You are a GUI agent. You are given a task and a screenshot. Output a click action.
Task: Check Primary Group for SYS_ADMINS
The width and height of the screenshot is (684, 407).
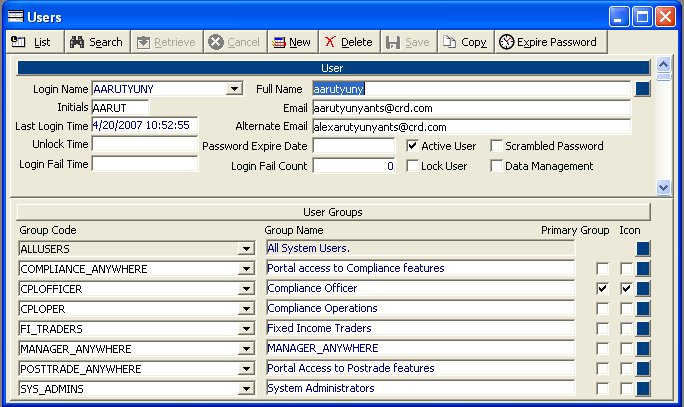602,388
